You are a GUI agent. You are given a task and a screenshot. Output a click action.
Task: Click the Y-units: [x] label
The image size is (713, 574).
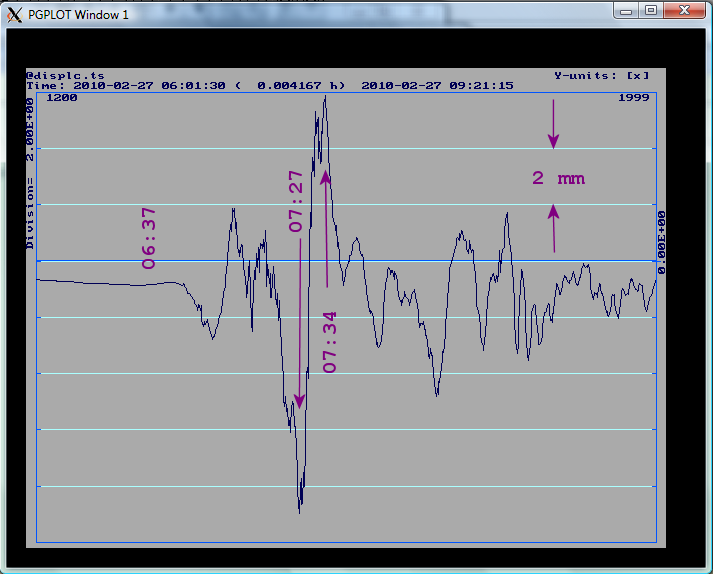pyautogui.click(x=601, y=75)
